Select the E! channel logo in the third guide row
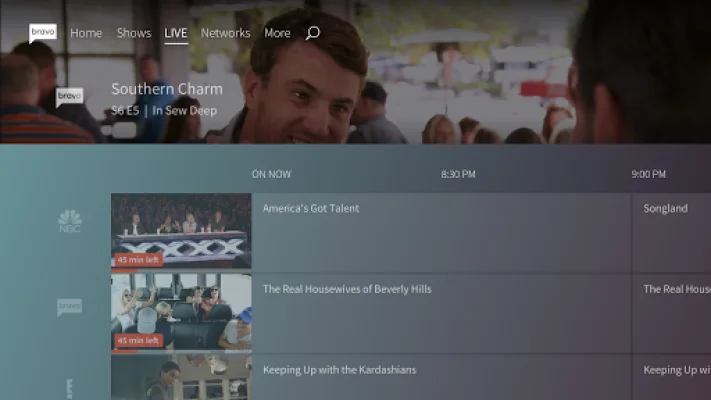This screenshot has width=711, height=400. (x=69, y=385)
